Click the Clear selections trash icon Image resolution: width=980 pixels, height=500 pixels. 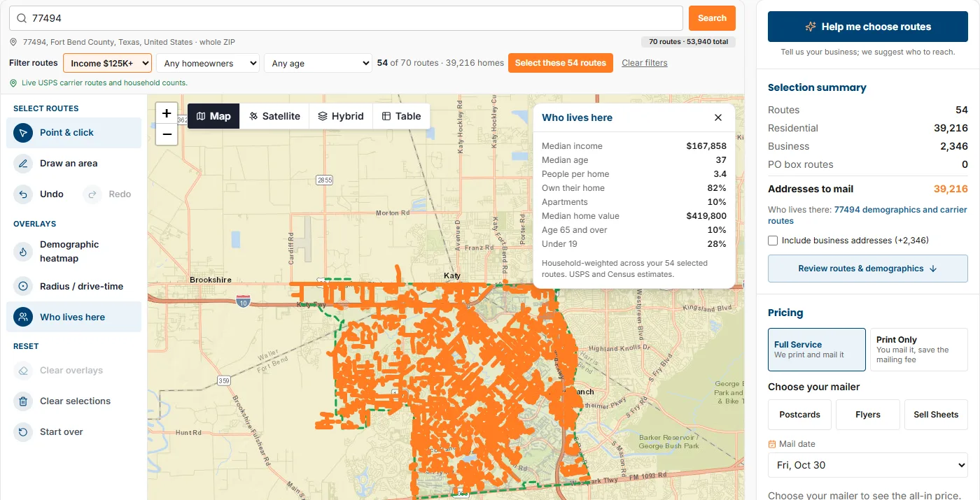click(23, 401)
